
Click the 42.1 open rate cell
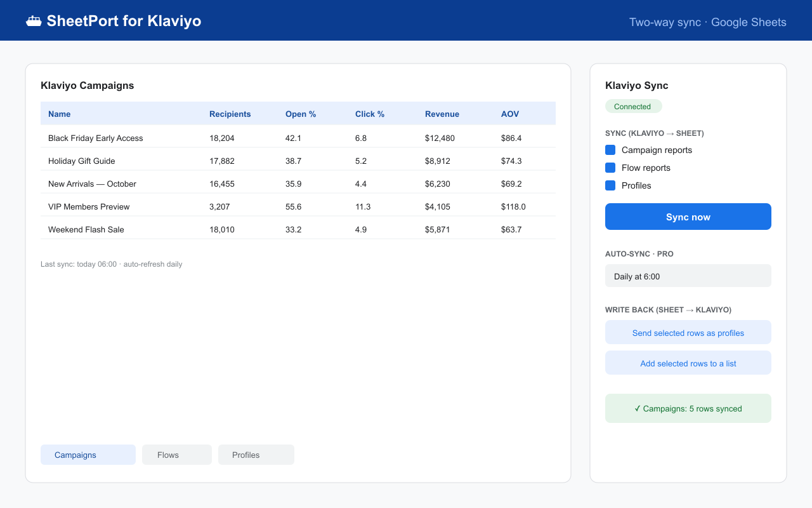click(293, 138)
